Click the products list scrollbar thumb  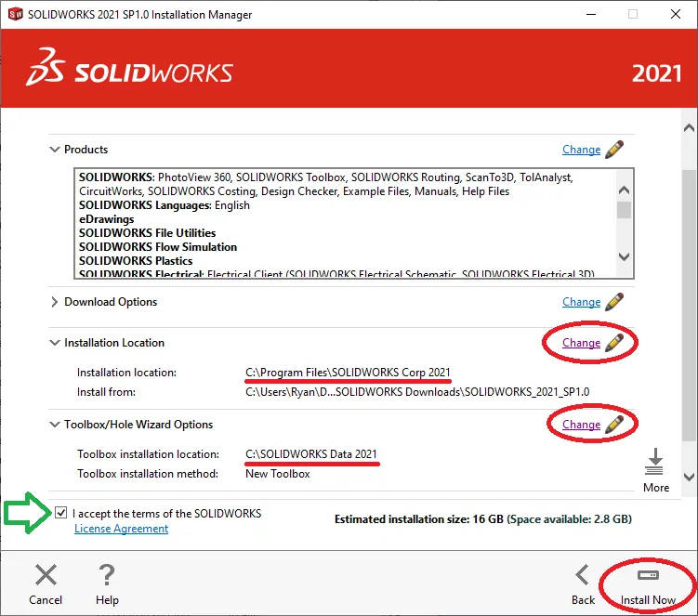pos(624,210)
